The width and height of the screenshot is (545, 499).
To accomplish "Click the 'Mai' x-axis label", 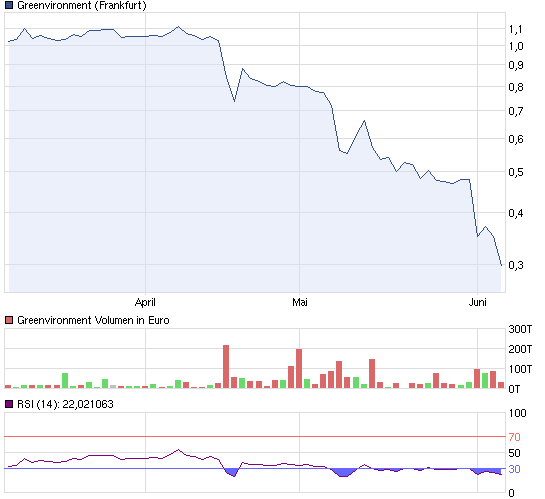I will point(300,302).
